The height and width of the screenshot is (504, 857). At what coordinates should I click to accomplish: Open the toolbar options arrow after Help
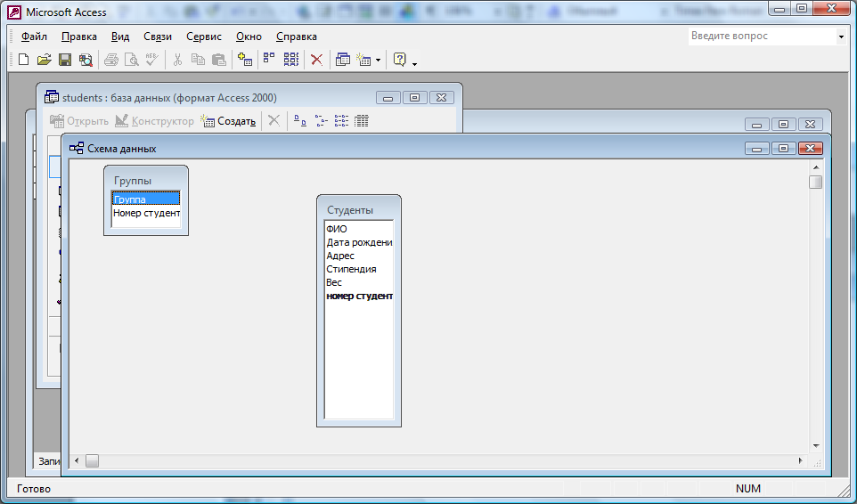414,64
